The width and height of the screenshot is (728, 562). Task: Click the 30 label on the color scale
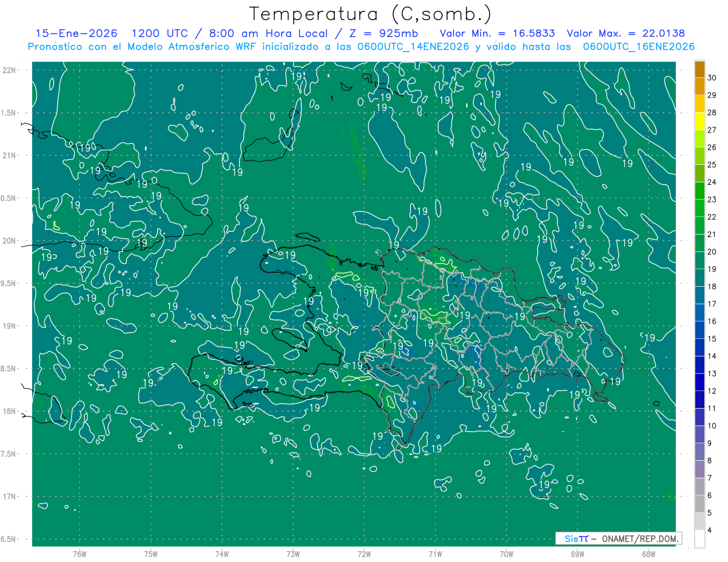[712, 78]
